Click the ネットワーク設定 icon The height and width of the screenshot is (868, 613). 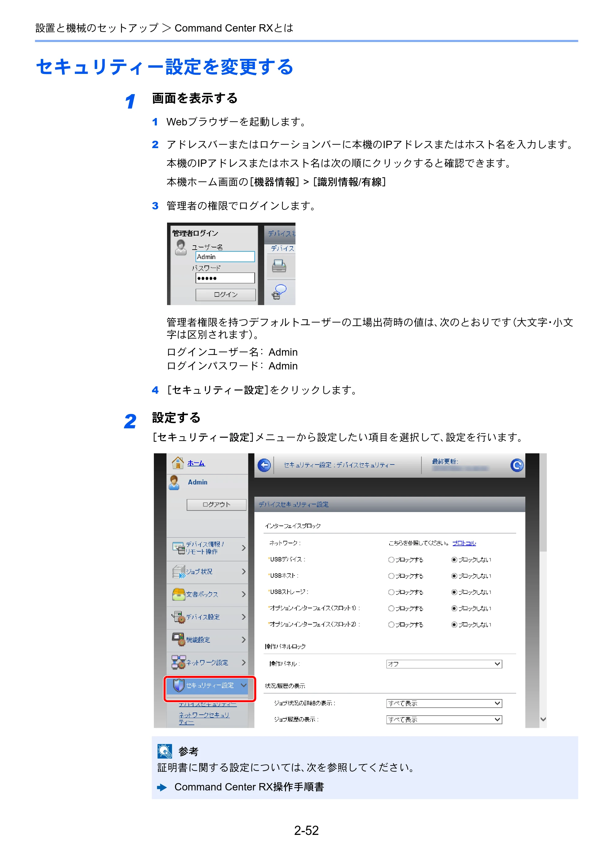click(x=178, y=662)
